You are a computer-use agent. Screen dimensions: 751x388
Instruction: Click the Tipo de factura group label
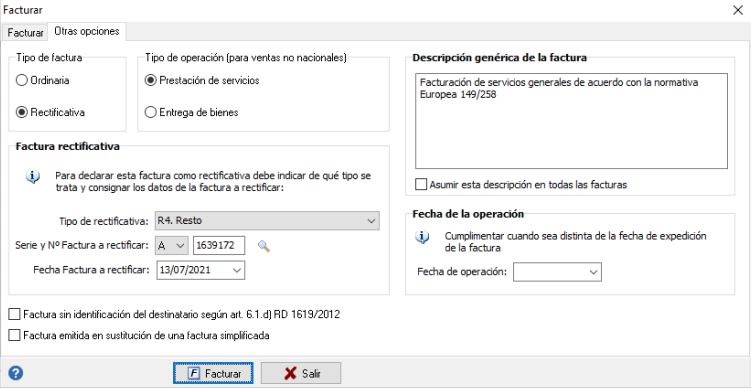pos(49,57)
